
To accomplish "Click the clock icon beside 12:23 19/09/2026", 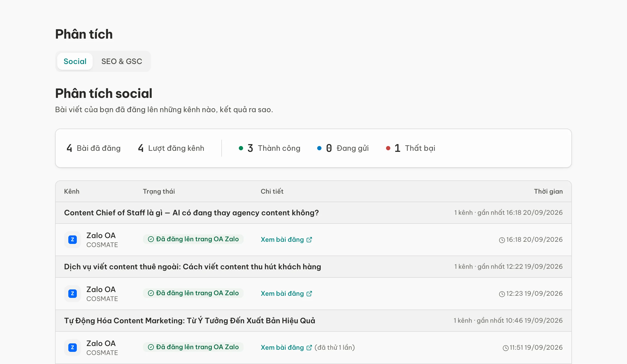I will point(502,294).
